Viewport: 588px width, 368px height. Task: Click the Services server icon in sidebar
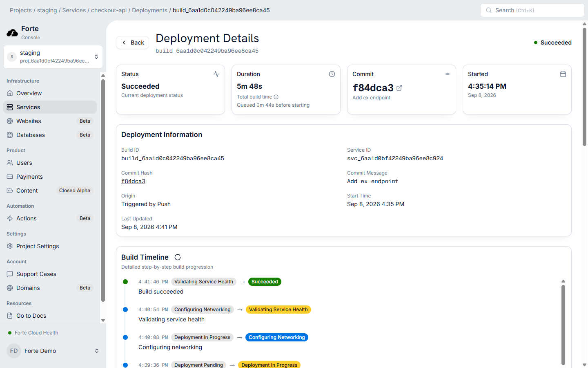(10, 107)
